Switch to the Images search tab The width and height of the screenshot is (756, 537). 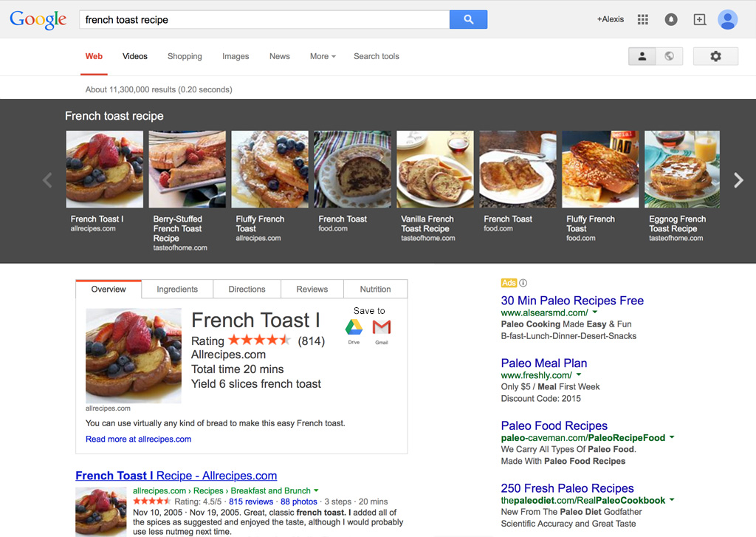236,56
